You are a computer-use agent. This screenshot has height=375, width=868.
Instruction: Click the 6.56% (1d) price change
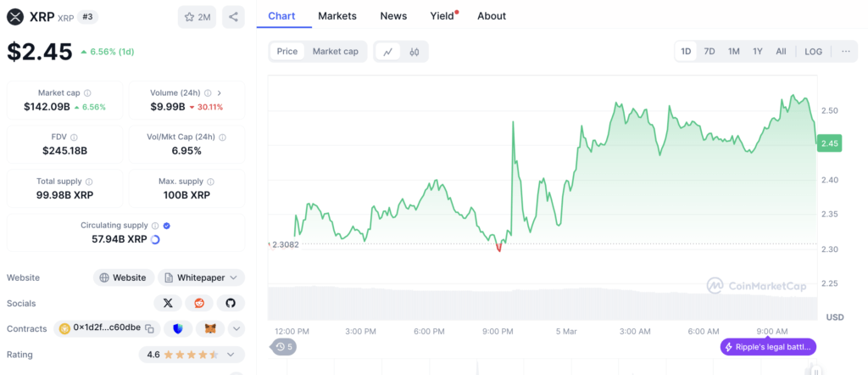pos(108,52)
